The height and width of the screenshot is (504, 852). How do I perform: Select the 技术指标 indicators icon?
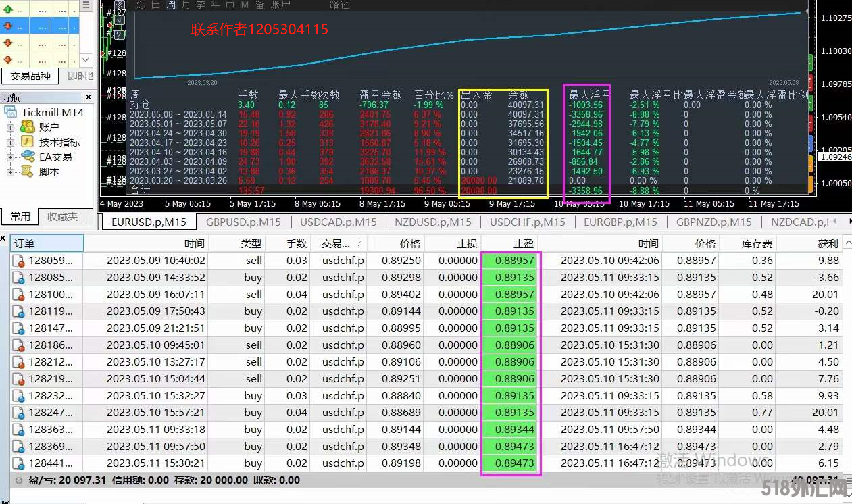[x=28, y=142]
